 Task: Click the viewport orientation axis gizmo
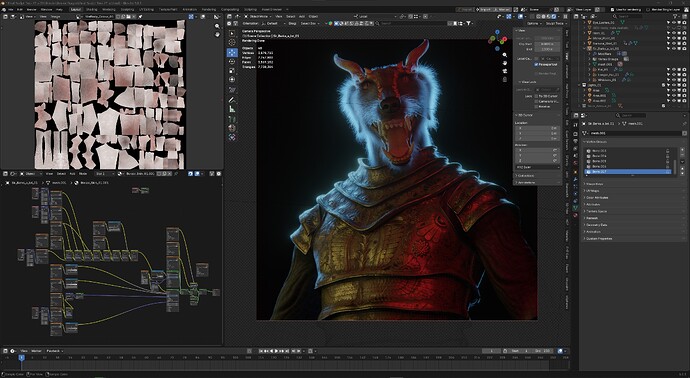click(497, 39)
